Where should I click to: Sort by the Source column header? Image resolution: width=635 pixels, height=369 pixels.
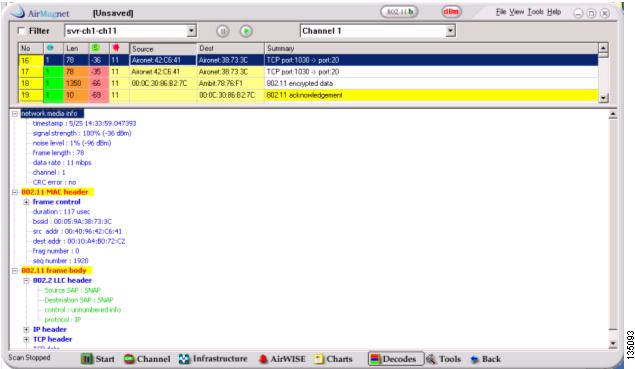tap(163, 49)
